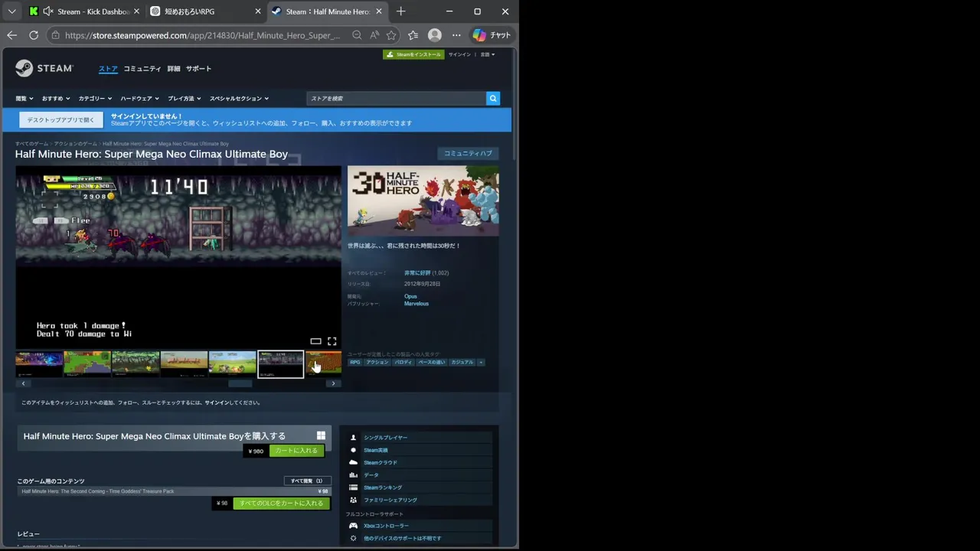Open the コミュニティハブ button
The height and width of the screenshot is (551, 980).
pos(468,153)
